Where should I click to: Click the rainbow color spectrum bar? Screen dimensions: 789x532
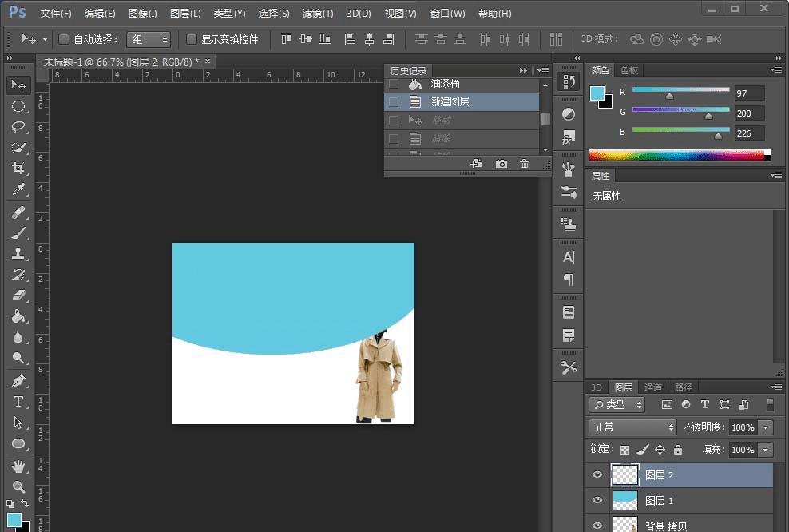(x=677, y=155)
